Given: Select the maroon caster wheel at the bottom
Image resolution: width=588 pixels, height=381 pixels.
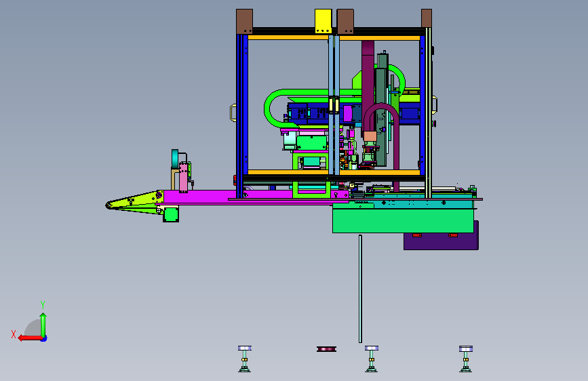Looking at the screenshot, I should pyautogui.click(x=326, y=349).
